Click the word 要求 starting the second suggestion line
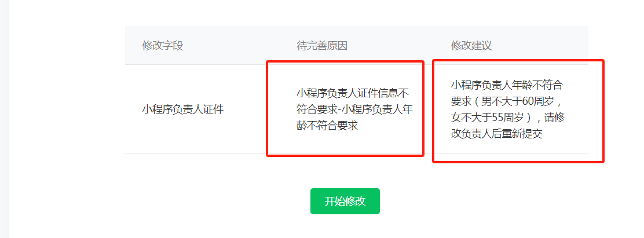The width and height of the screenshot is (644, 238). point(461,101)
